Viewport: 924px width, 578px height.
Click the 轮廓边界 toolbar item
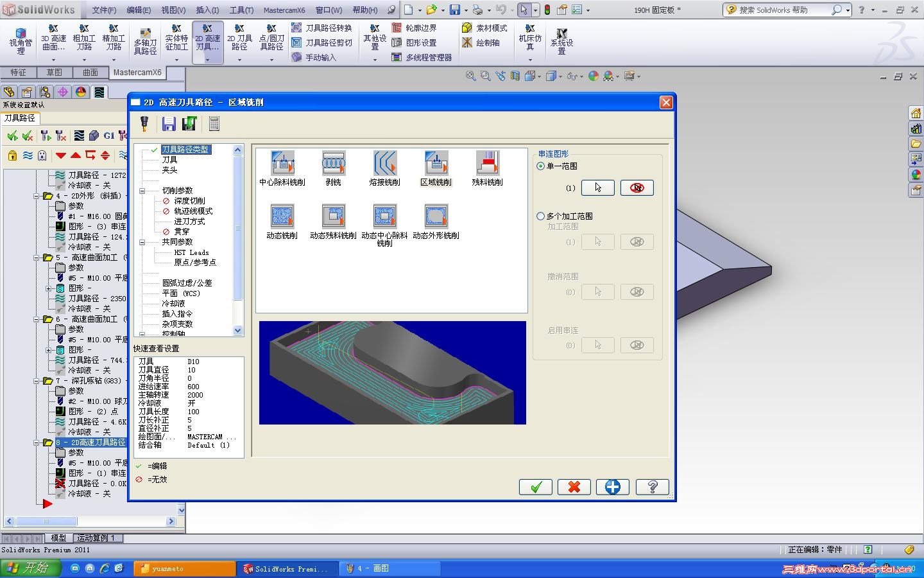click(414, 28)
